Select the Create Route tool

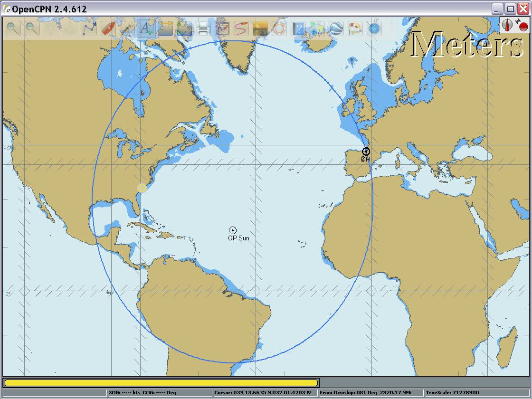[x=89, y=28]
